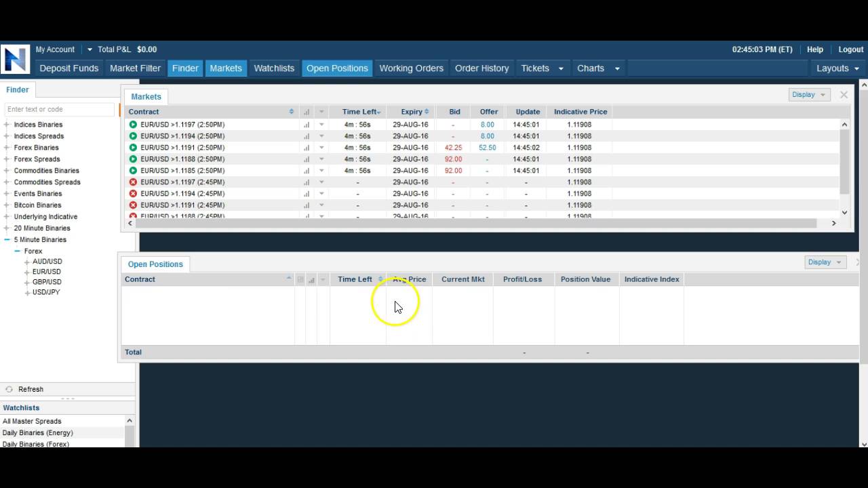
Task: Close the Markets panel
Action: coord(844,95)
